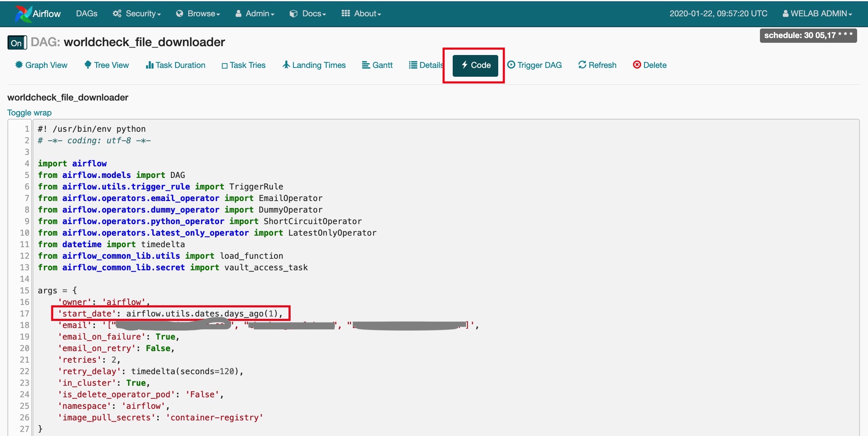Open Tree View
Viewport: 868px width, 436px height.
click(x=107, y=65)
